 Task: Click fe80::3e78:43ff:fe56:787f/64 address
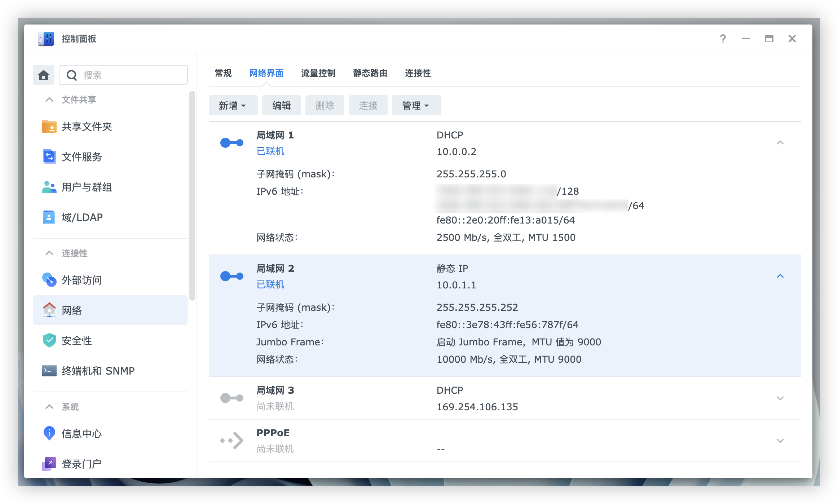[x=508, y=325]
